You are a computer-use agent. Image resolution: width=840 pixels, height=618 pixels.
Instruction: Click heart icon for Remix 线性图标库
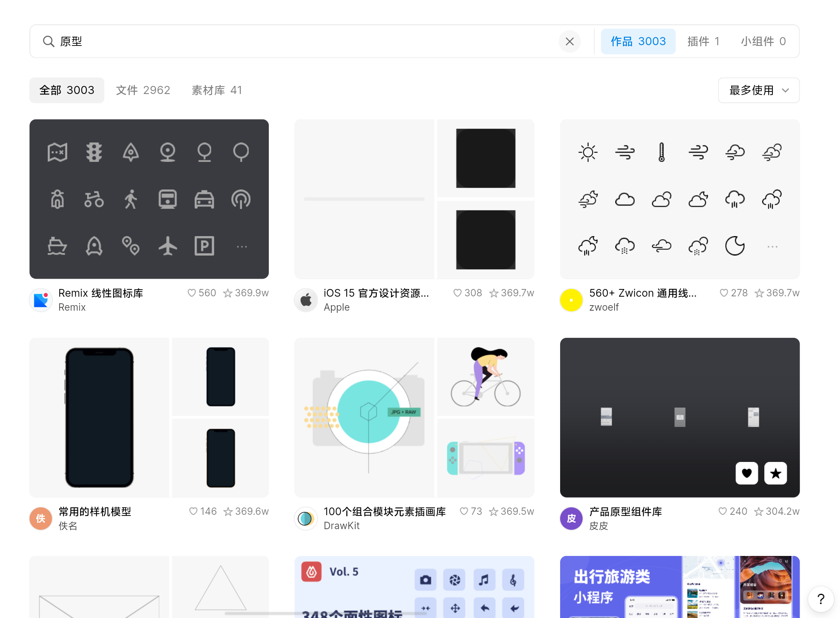pos(192,293)
